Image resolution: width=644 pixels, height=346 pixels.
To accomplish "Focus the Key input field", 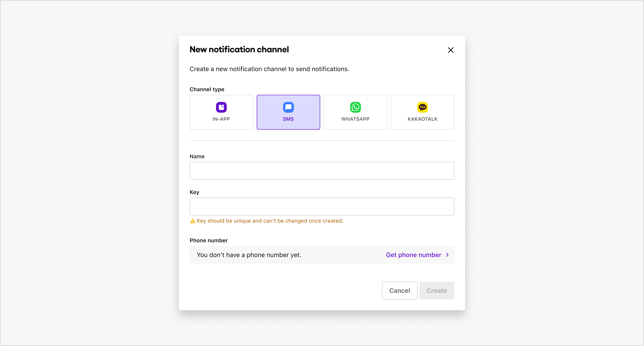I will pos(322,206).
